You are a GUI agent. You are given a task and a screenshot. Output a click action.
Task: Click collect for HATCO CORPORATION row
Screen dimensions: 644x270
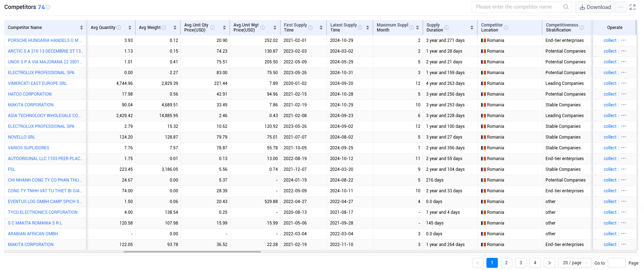(x=610, y=94)
